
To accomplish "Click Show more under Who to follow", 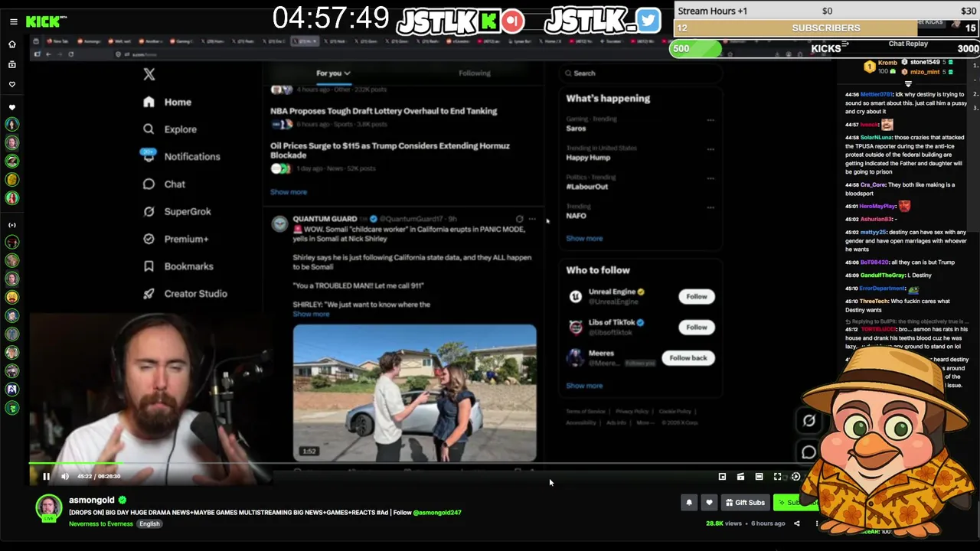I will coord(584,386).
